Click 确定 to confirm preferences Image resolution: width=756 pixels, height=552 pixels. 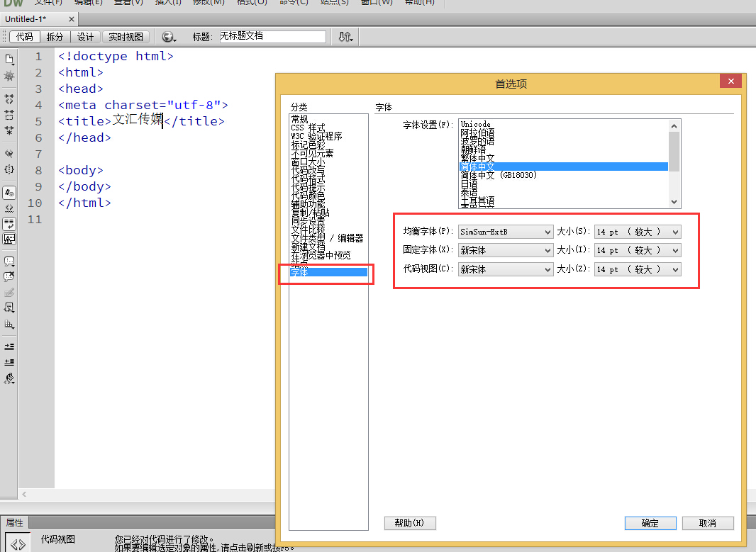coord(650,523)
